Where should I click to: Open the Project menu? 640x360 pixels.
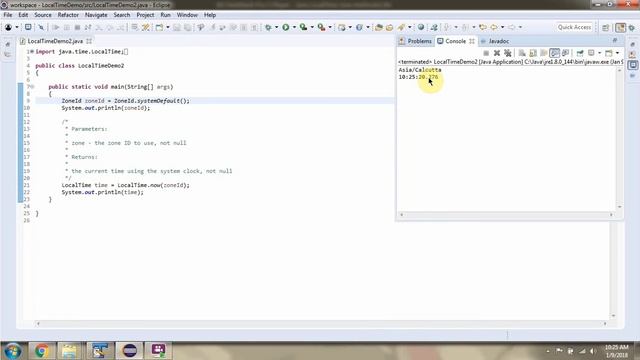coord(145,15)
